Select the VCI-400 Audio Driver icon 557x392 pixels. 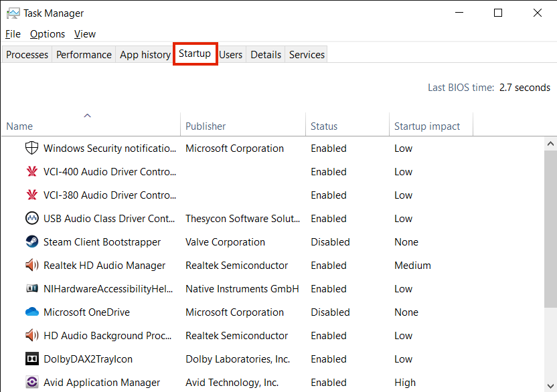[x=31, y=172]
